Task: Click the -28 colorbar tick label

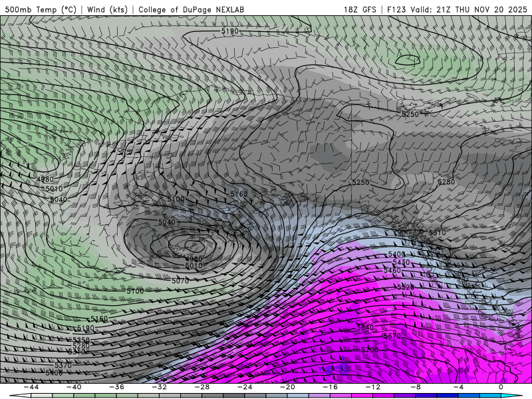Action: click(x=202, y=387)
